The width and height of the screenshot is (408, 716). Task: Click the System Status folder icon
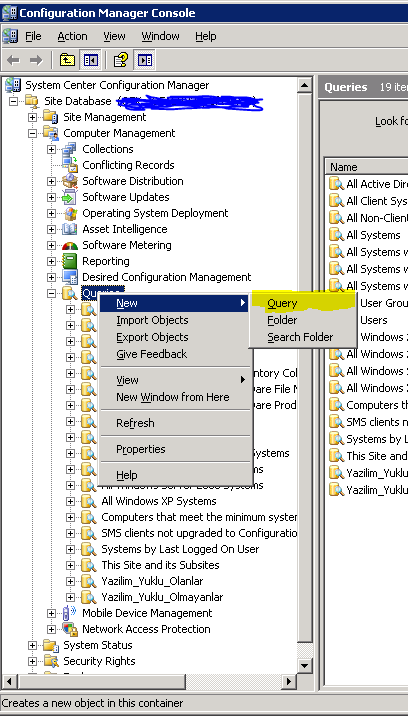(x=51, y=645)
